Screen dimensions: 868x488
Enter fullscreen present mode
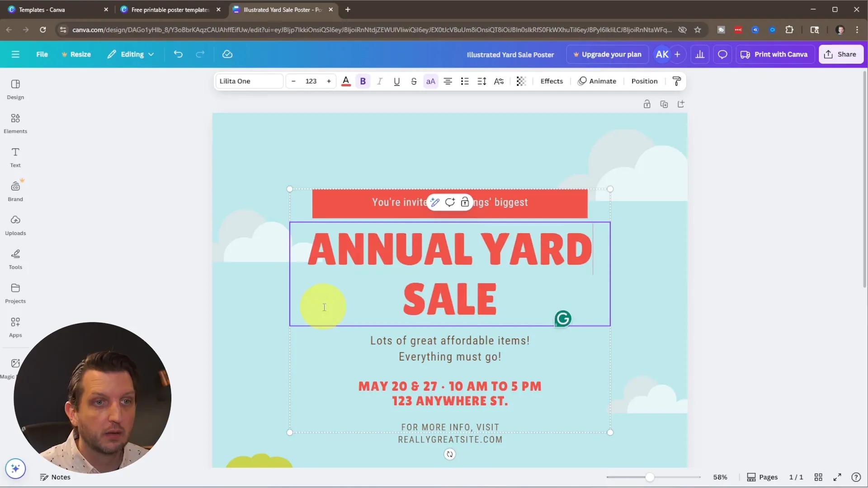tap(837, 477)
